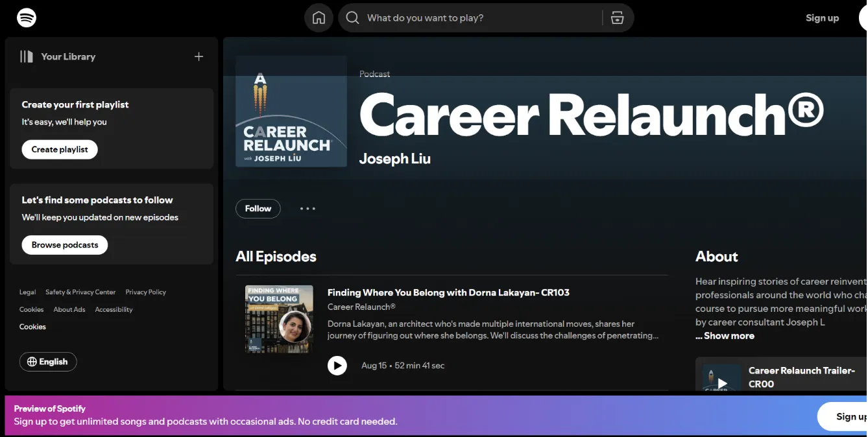Open Browse icon in search bar

tap(618, 18)
